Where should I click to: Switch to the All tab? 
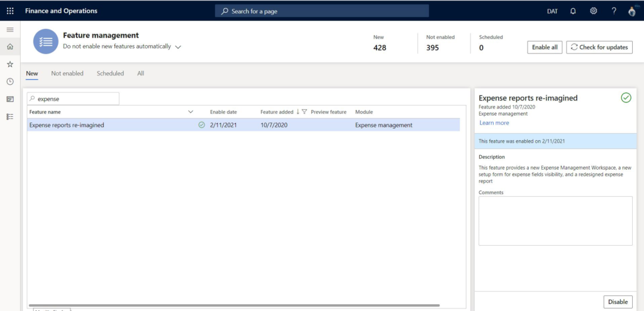click(x=140, y=74)
